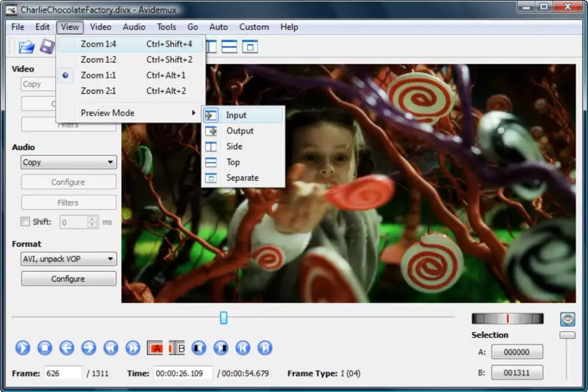Open Filters in the Audio section
Viewport: 588px width, 392px height.
coord(68,202)
